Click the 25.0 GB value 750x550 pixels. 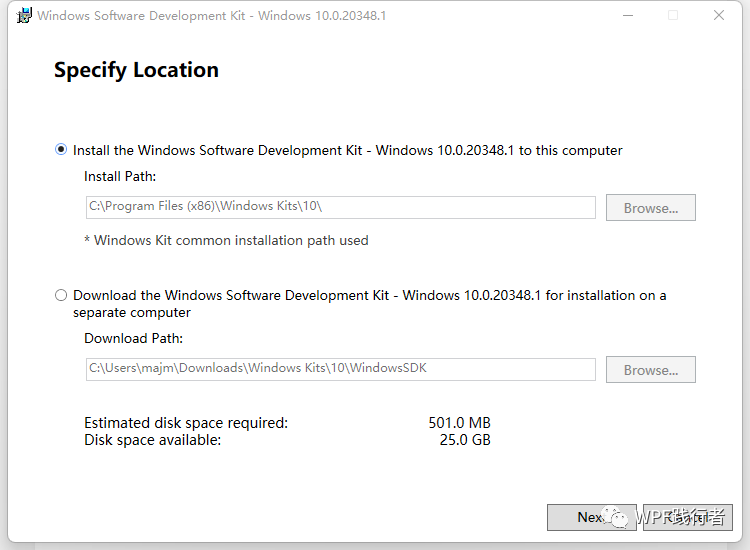point(465,440)
